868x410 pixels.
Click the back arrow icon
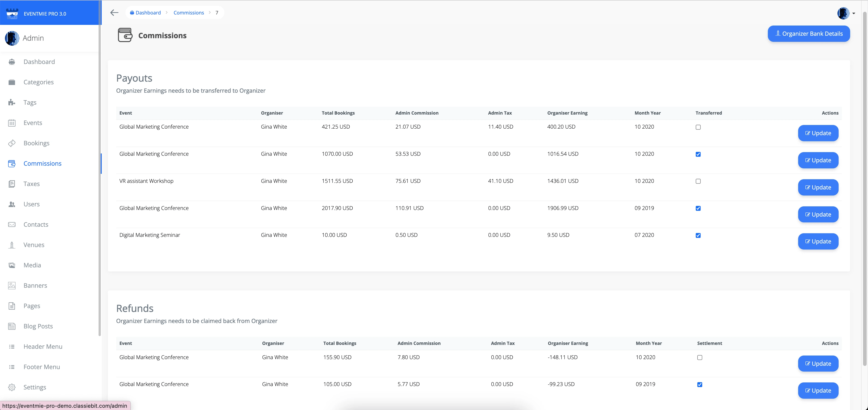pyautogui.click(x=114, y=13)
